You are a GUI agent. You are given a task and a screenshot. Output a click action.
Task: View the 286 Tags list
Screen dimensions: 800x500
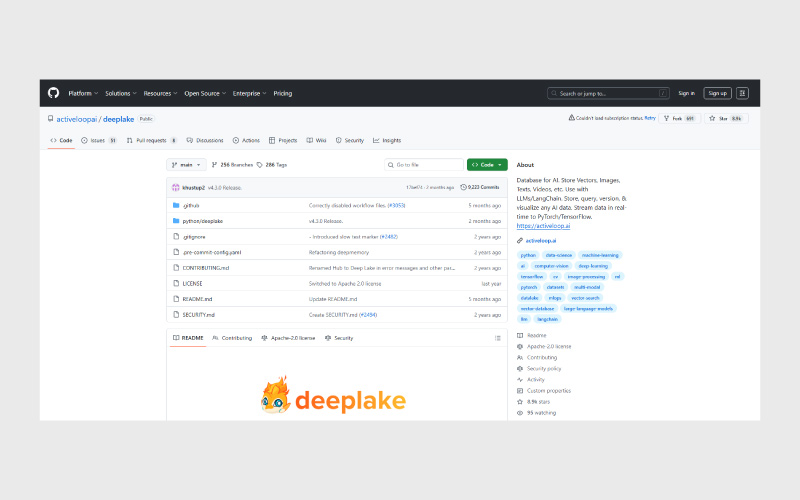tap(272, 165)
